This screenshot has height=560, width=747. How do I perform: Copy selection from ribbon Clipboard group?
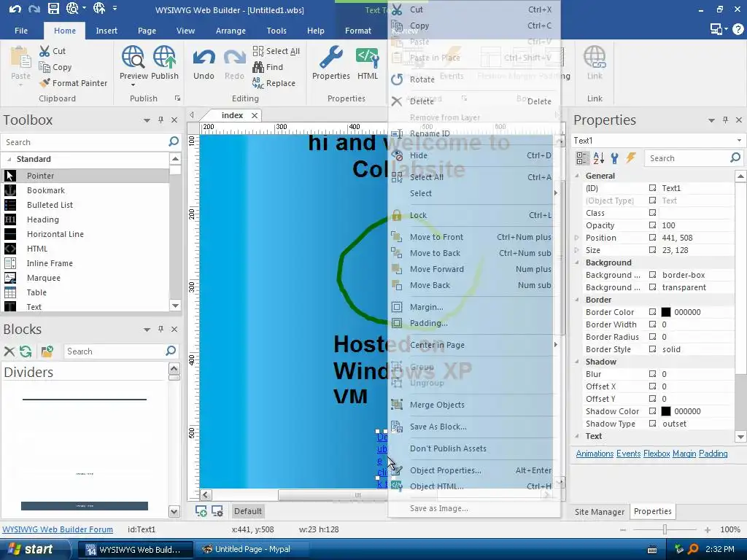55,67
